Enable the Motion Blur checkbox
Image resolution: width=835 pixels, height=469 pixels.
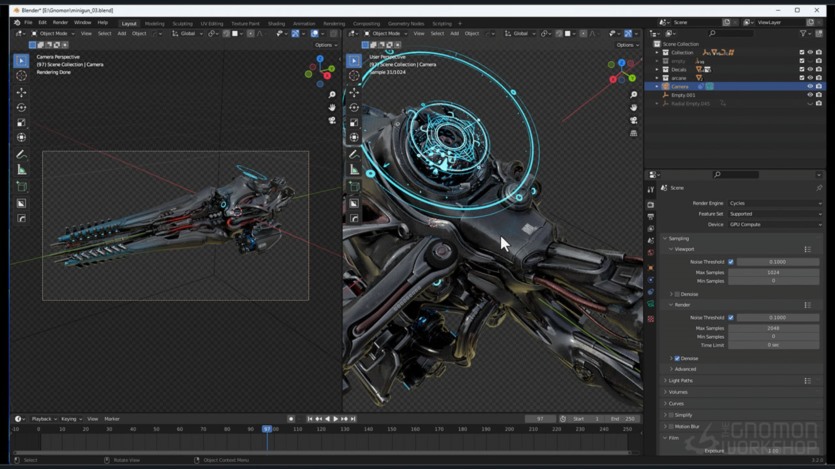[x=671, y=426]
